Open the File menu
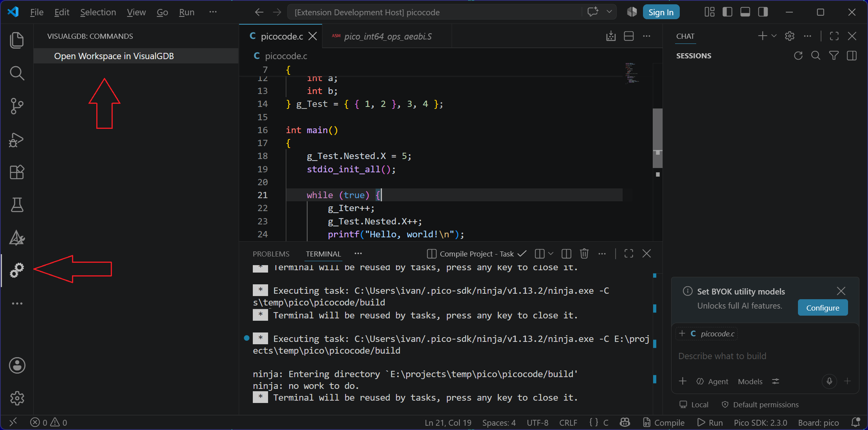The image size is (868, 430). 37,12
